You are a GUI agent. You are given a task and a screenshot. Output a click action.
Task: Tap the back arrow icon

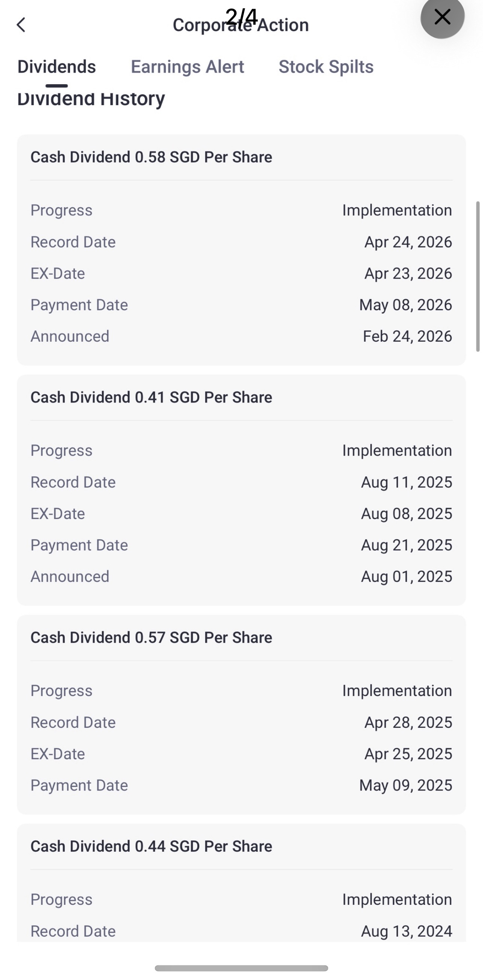[21, 25]
